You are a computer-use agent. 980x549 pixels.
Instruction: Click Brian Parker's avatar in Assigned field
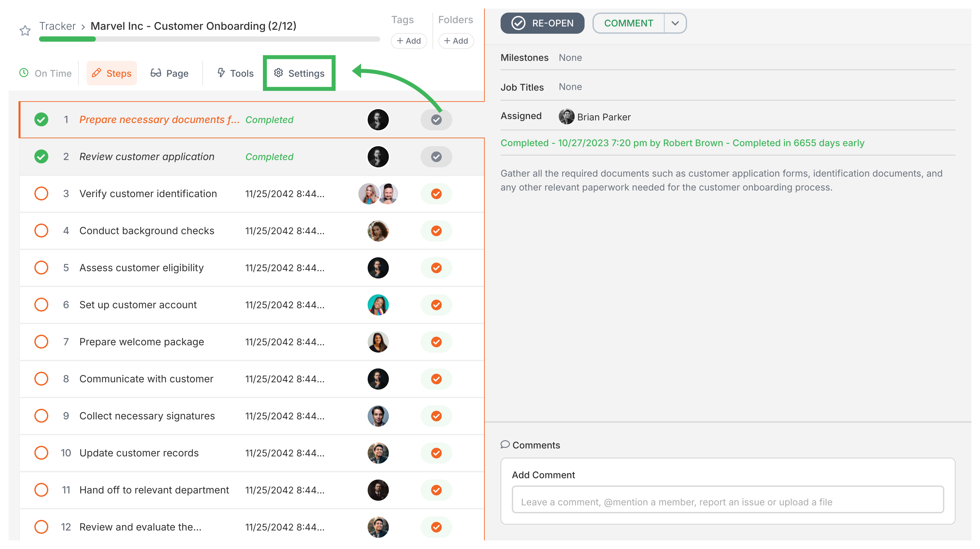tap(566, 117)
